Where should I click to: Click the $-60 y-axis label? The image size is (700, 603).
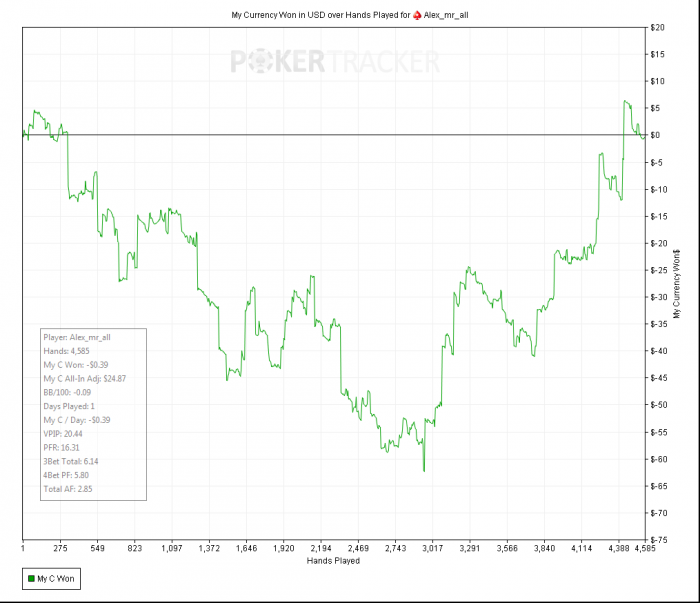point(659,459)
